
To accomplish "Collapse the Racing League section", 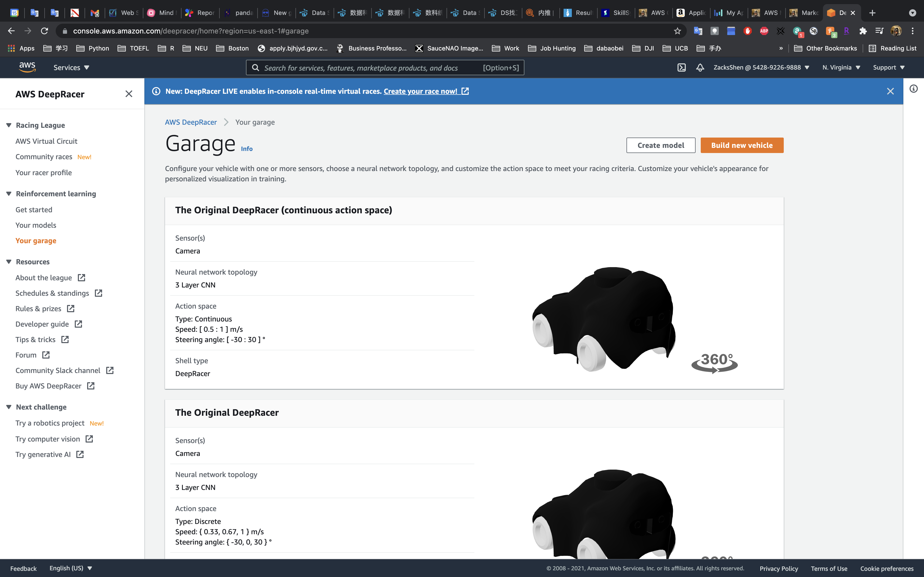I will 9,125.
